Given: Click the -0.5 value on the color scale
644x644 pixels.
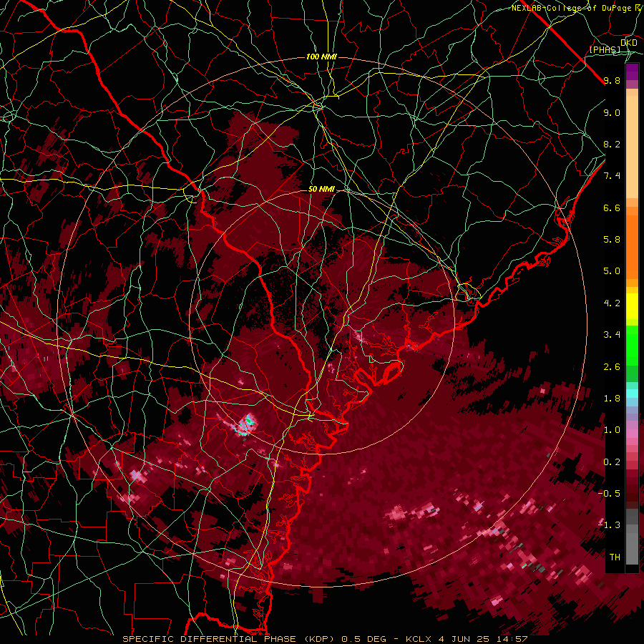Looking at the screenshot, I should (x=609, y=494).
